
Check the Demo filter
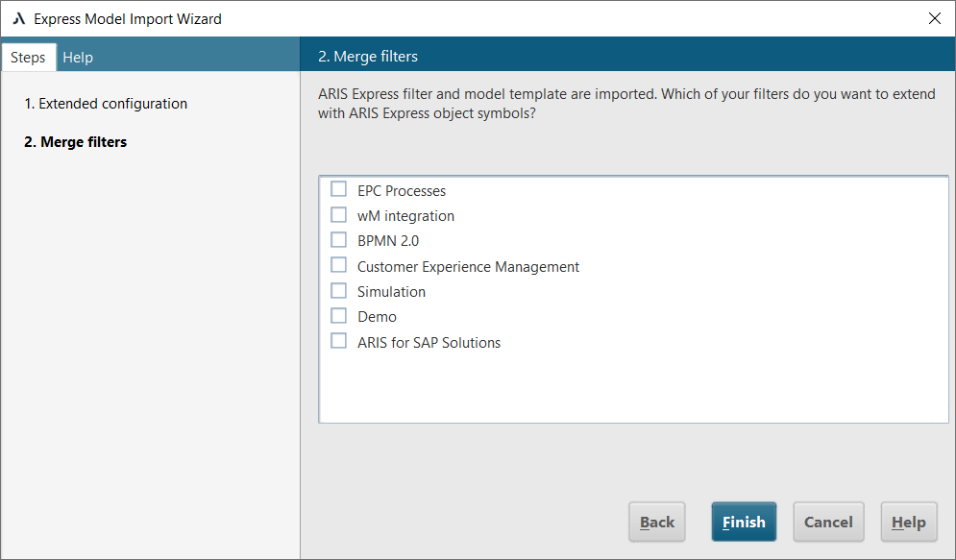[x=338, y=315]
